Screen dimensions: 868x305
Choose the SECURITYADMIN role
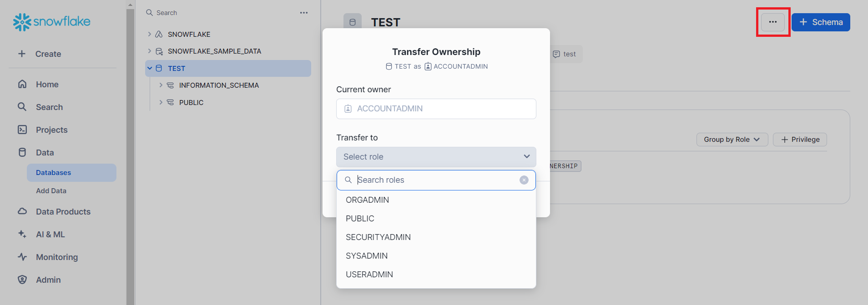click(x=436, y=237)
